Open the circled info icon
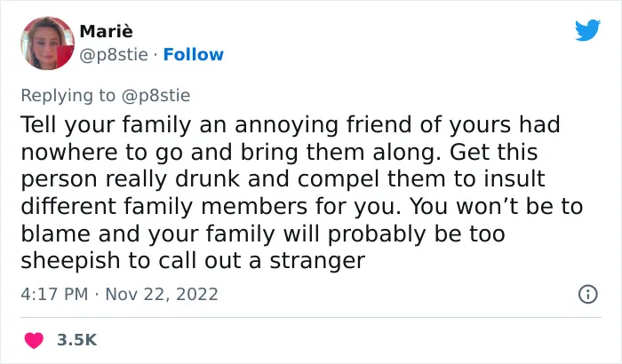This screenshot has width=622, height=364. coord(588,294)
